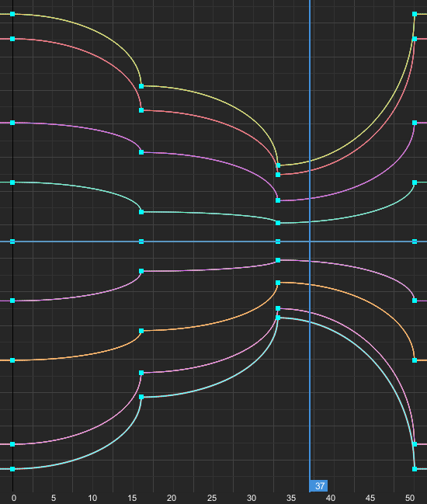Click frame number 15 on the ruler
This screenshot has width=427, height=504.
[132, 498]
